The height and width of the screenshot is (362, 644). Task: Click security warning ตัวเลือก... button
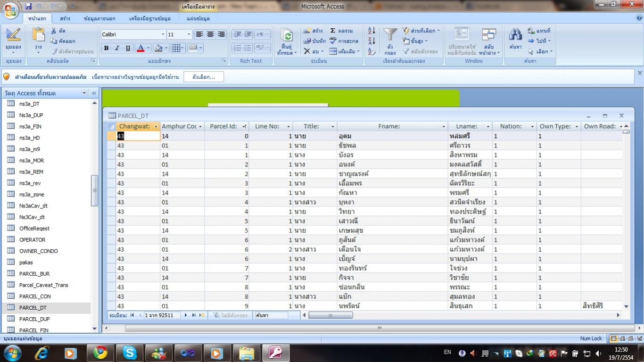pyautogui.click(x=204, y=77)
